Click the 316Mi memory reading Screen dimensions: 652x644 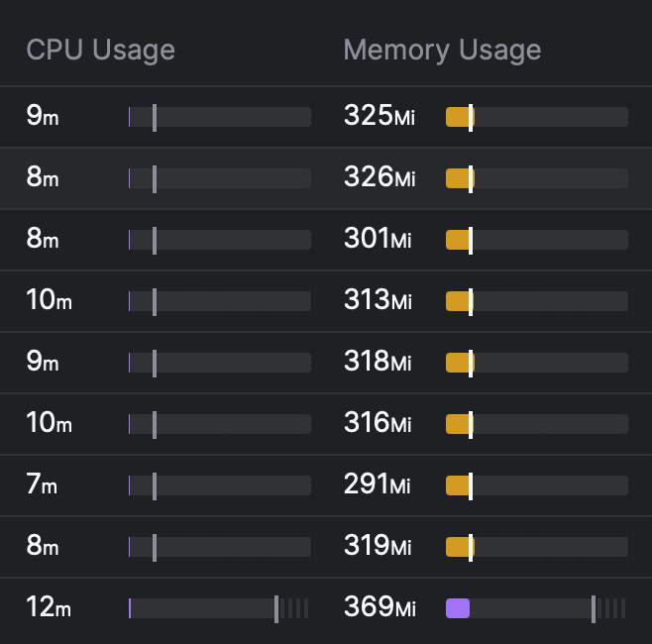378,424
